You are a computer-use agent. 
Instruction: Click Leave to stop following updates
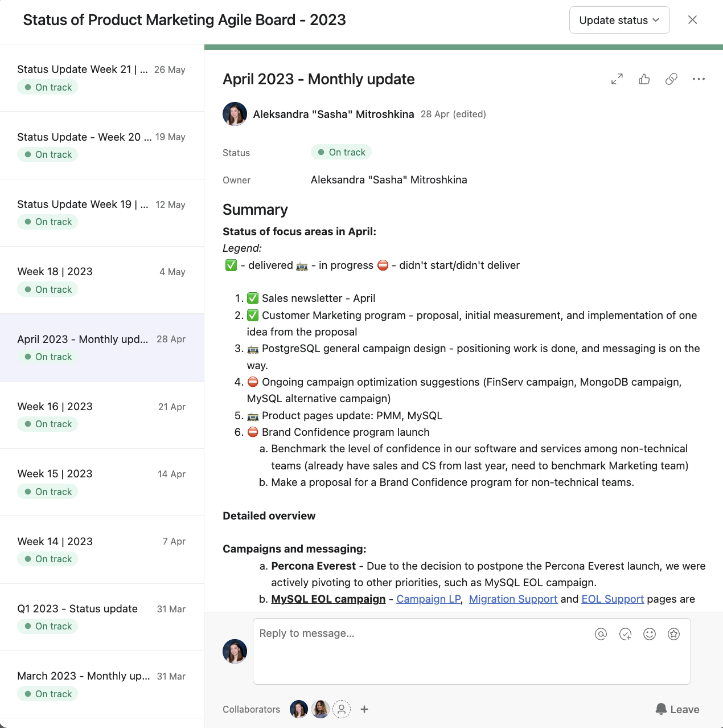point(677,709)
